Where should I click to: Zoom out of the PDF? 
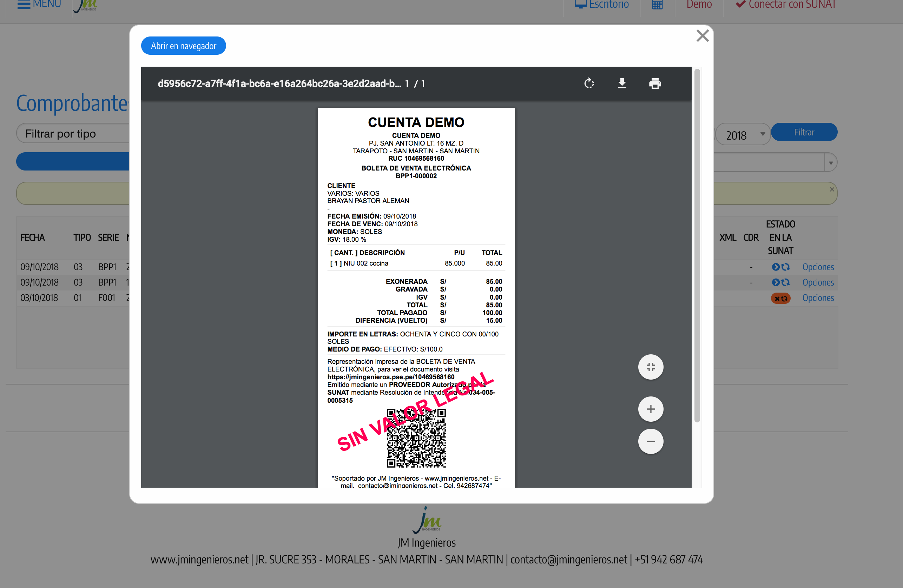click(651, 441)
